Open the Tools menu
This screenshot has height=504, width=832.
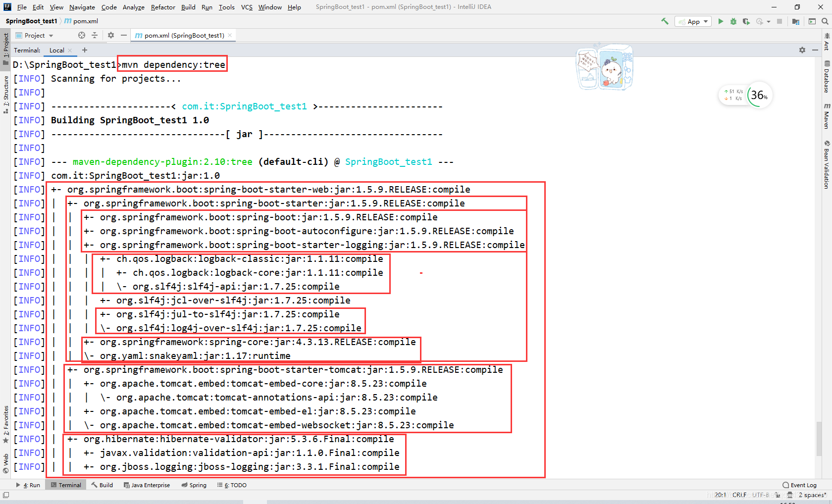227,7
